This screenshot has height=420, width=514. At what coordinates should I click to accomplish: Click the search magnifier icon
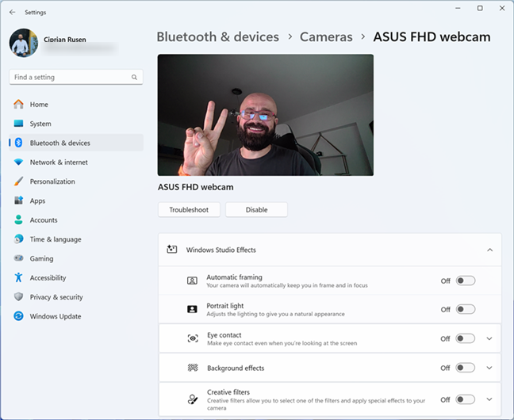click(x=135, y=78)
